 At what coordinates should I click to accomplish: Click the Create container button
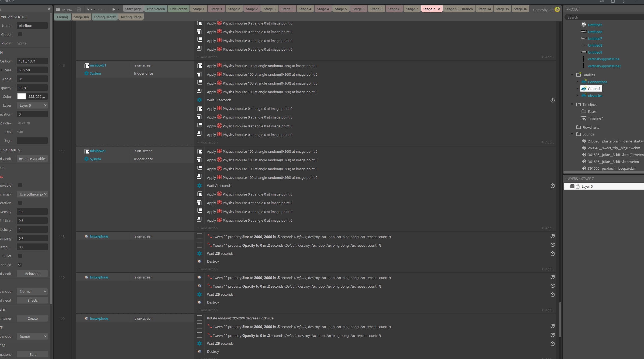click(32, 318)
